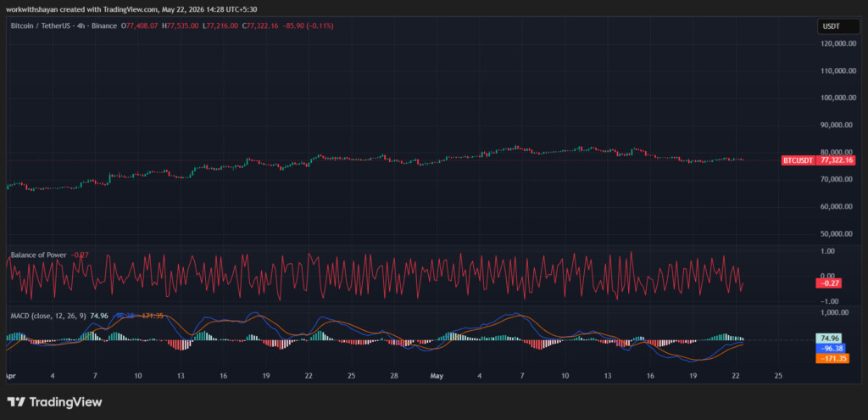Click the 120,000.00 price axis label

coord(840,43)
